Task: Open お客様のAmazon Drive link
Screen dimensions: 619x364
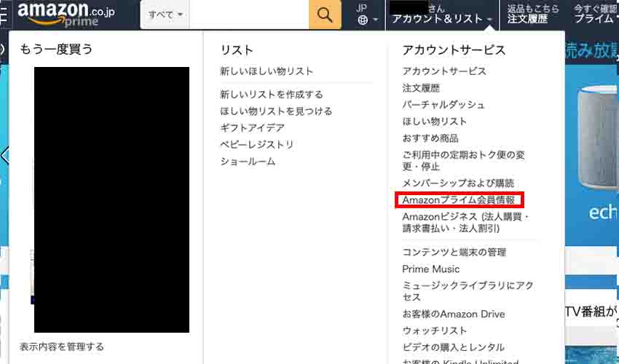Action: tap(454, 314)
